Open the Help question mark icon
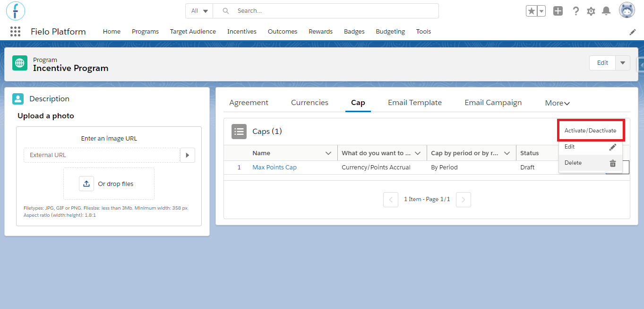644x309 pixels. tap(575, 11)
